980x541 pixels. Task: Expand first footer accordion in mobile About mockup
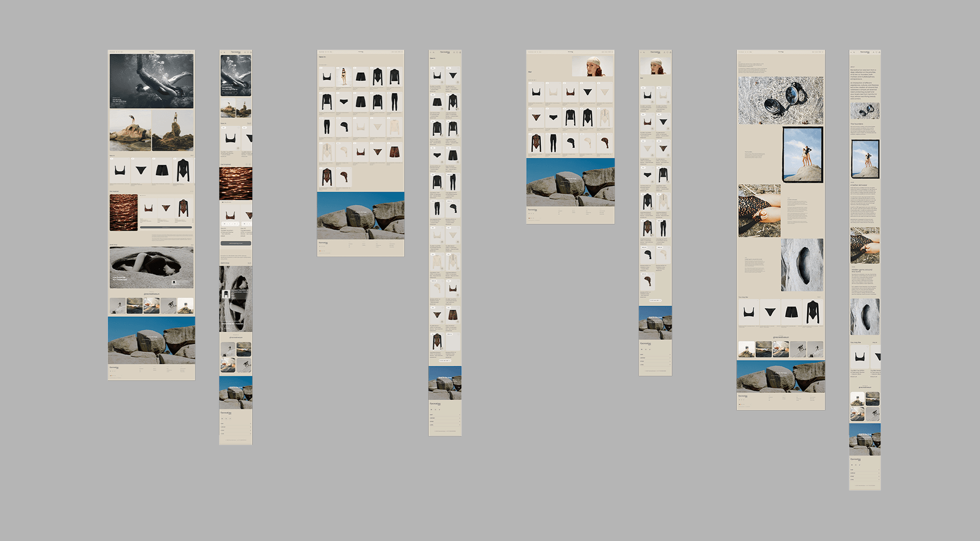(x=865, y=470)
